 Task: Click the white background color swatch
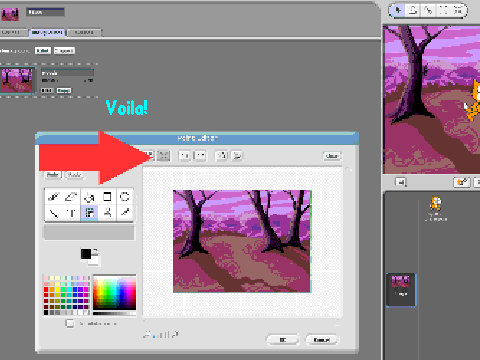95,262
